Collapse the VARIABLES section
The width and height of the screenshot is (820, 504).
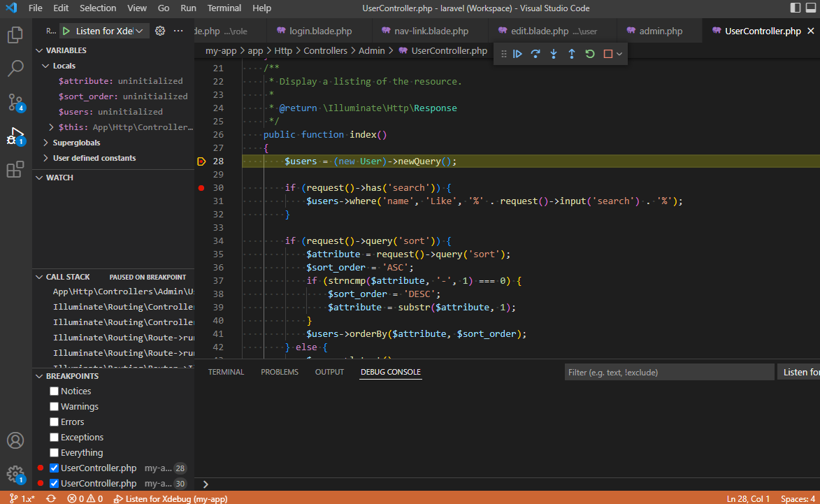39,50
